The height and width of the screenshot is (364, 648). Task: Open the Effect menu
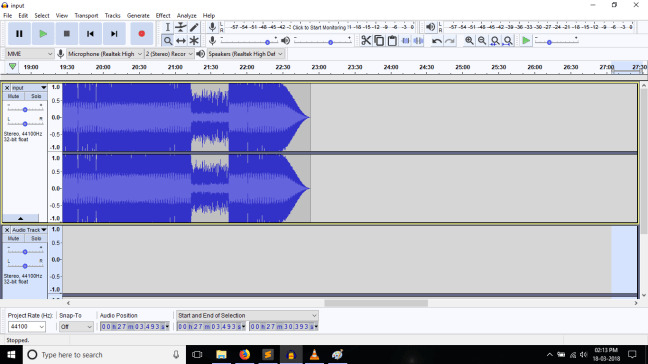(163, 16)
